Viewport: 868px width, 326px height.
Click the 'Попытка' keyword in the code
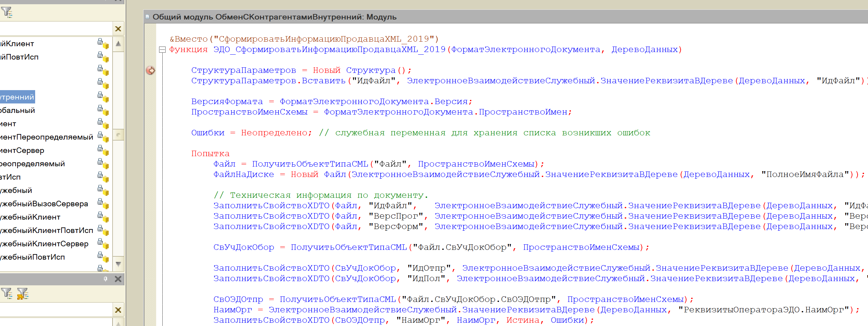pyautogui.click(x=210, y=154)
